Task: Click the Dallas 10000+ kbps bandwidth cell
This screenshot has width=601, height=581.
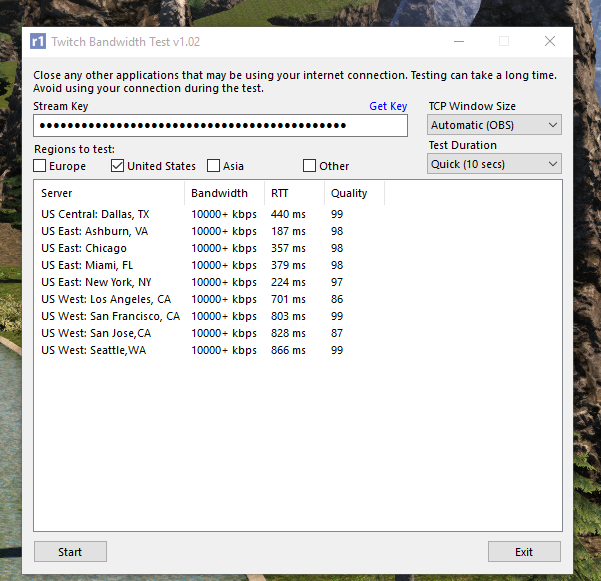Action: click(x=224, y=214)
